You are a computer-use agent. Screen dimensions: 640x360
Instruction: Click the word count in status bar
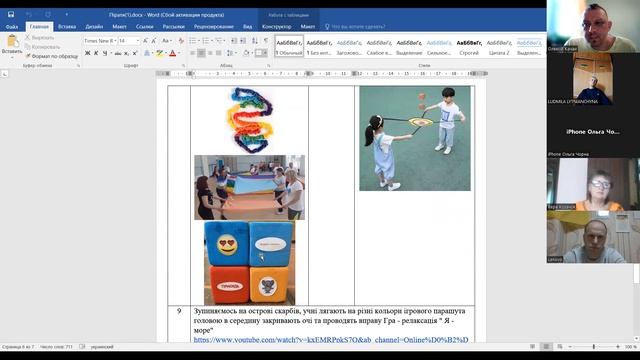[56, 347]
